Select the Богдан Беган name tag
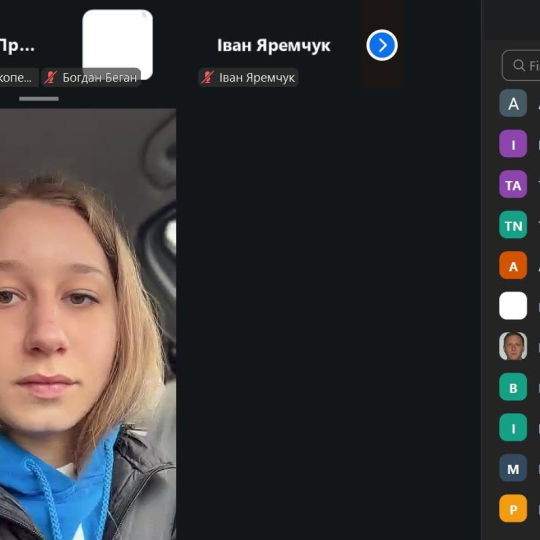 click(91, 77)
